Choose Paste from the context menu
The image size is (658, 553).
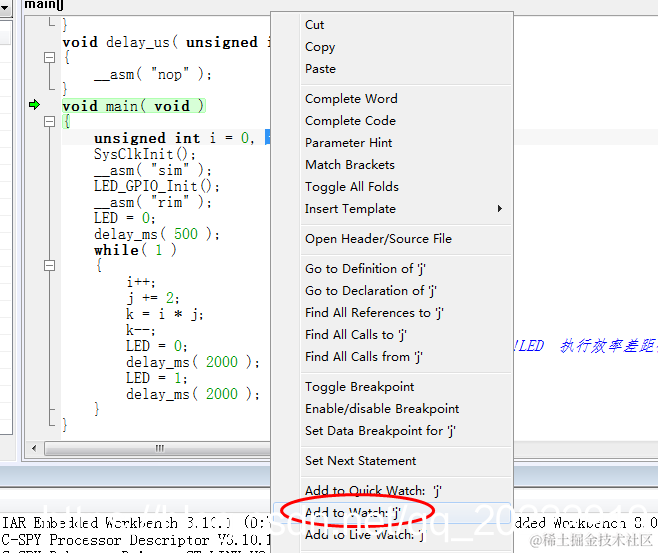pos(320,69)
